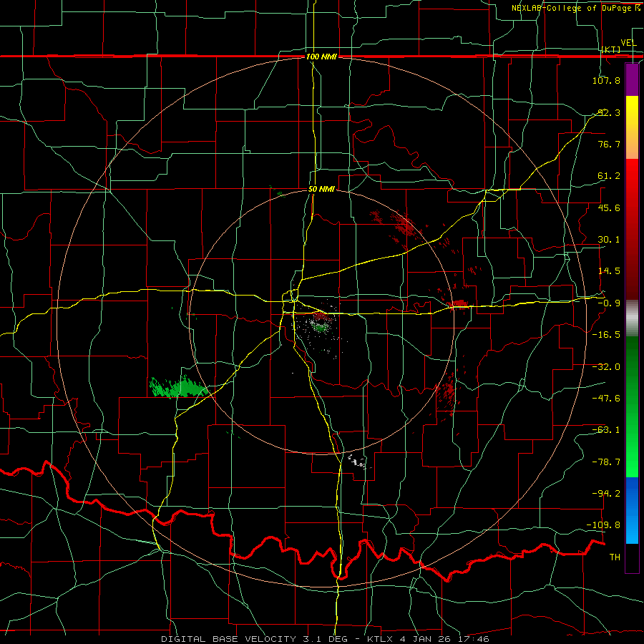Pick the red segment of the velocity color bar
This screenshot has height=644, width=644.
632,229
